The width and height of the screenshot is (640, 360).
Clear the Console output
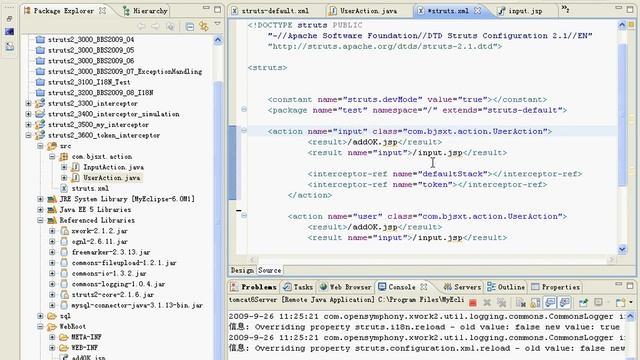[521, 302]
